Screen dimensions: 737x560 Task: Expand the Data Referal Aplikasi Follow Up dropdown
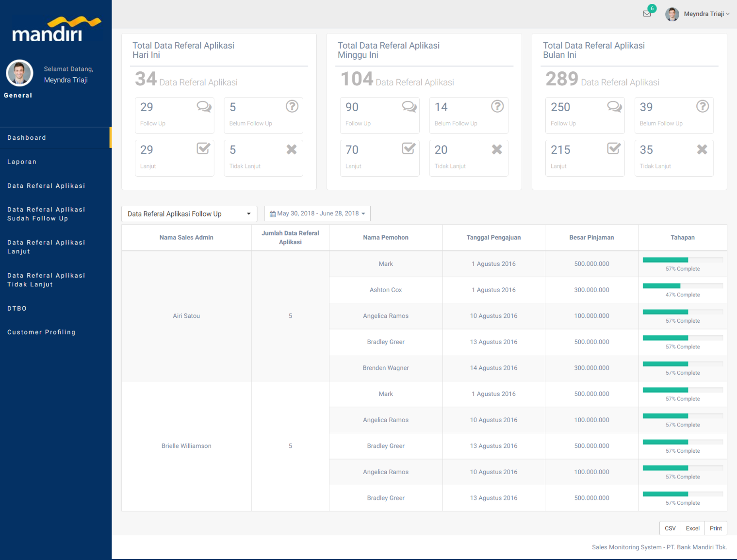[189, 214]
